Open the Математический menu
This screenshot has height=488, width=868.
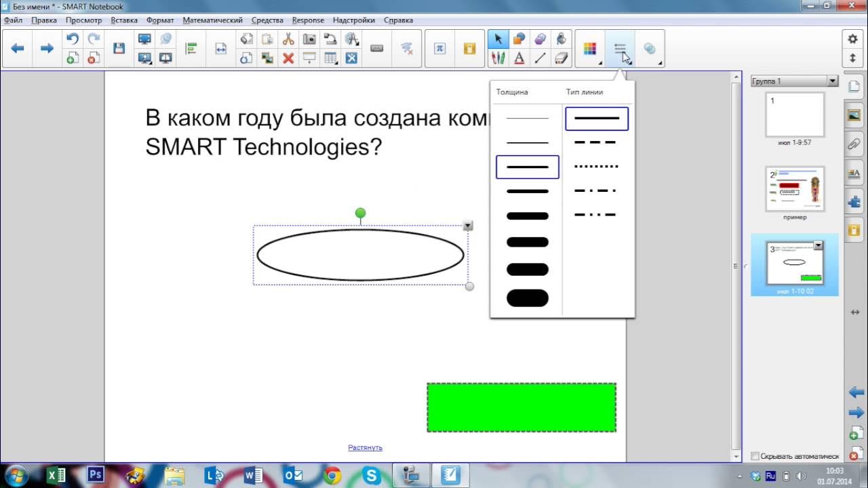pyautogui.click(x=212, y=20)
